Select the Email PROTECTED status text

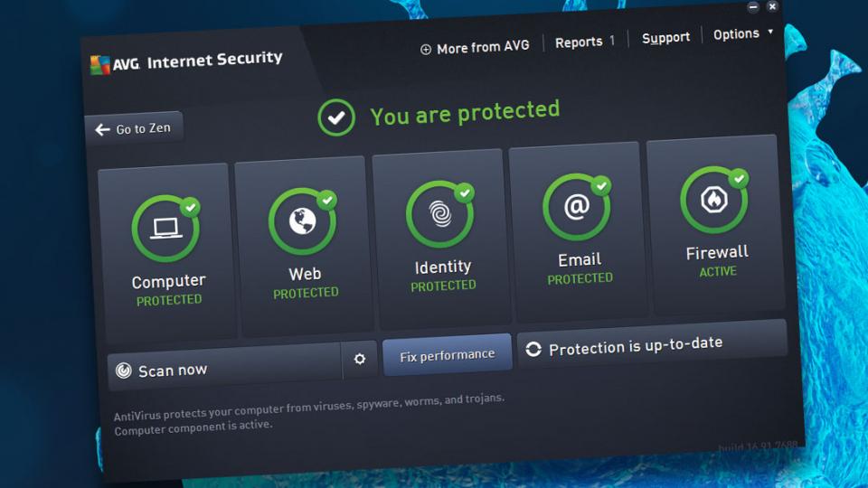point(580,278)
